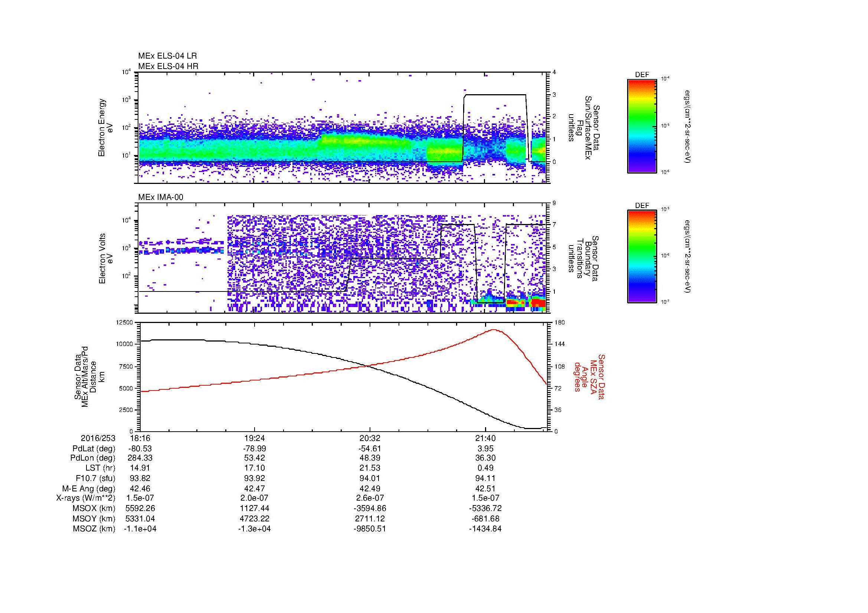The width and height of the screenshot is (868, 613).
Task: Click the MSOY value 5331.04
Action: pyautogui.click(x=140, y=518)
